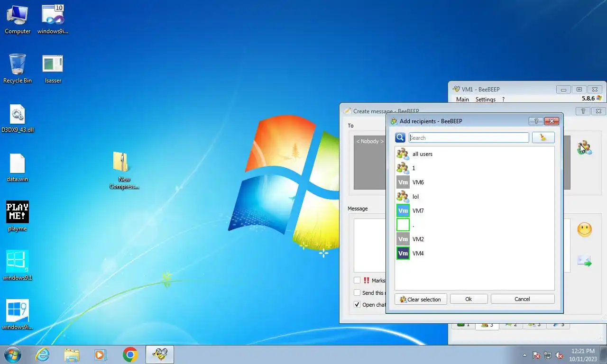Select the VM6 name in list
This screenshot has height=364, width=607.
click(x=418, y=182)
